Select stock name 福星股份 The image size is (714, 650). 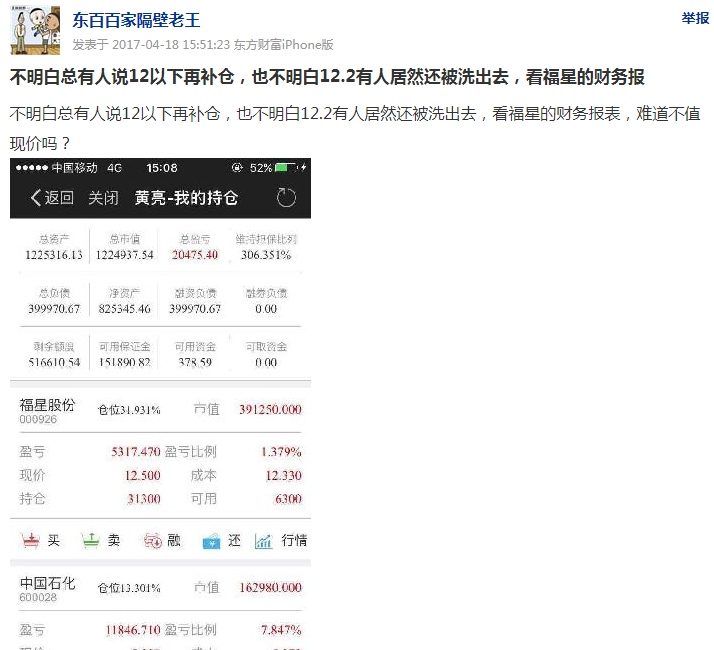pos(47,404)
